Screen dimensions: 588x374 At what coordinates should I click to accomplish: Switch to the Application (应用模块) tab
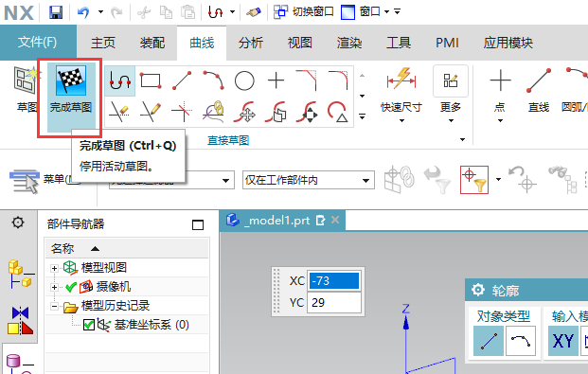508,43
